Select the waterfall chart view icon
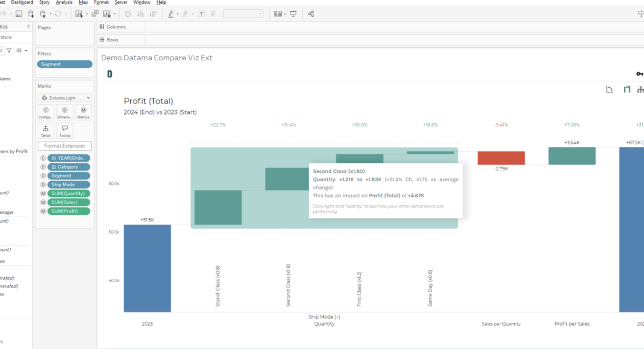 (627, 90)
